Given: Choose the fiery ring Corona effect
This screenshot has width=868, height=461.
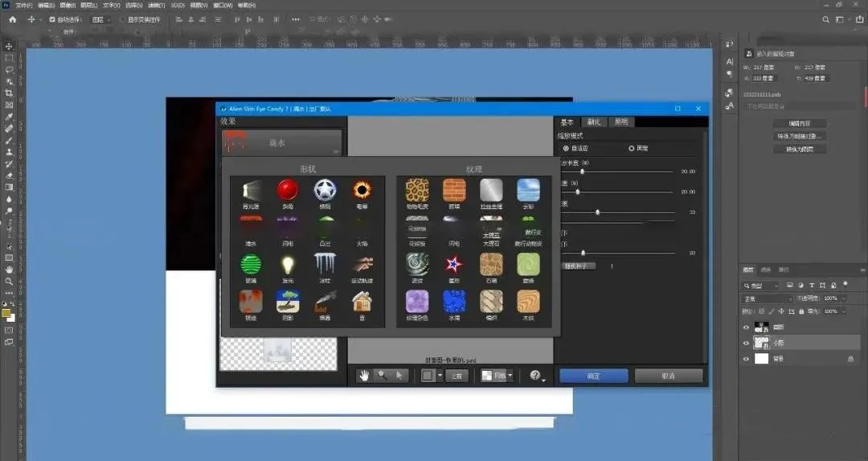Looking at the screenshot, I should pos(362,190).
